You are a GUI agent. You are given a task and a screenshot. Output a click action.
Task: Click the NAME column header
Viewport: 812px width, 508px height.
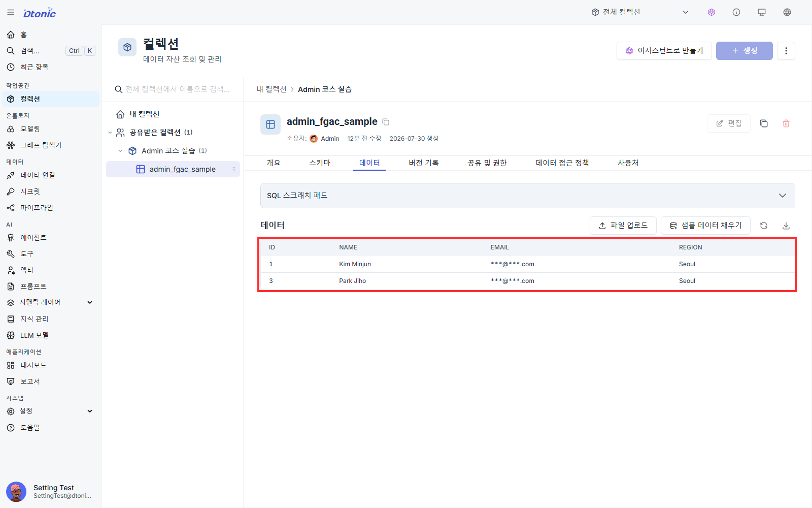coord(348,247)
